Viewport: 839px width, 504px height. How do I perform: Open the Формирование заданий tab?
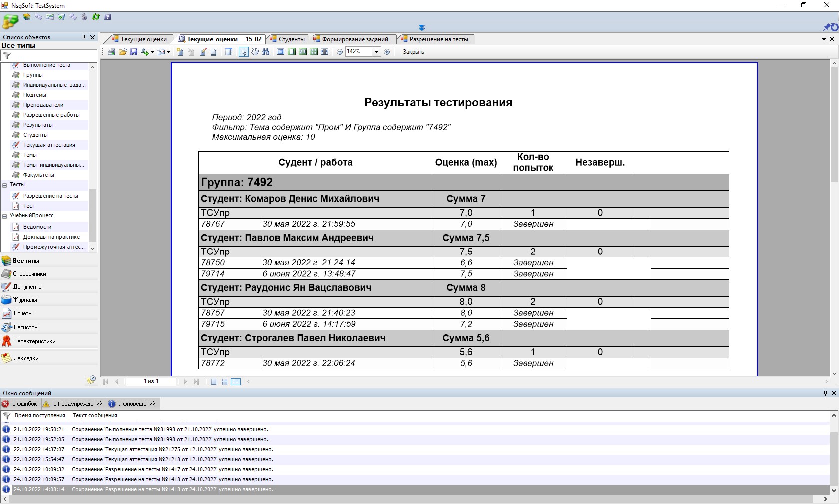point(354,39)
